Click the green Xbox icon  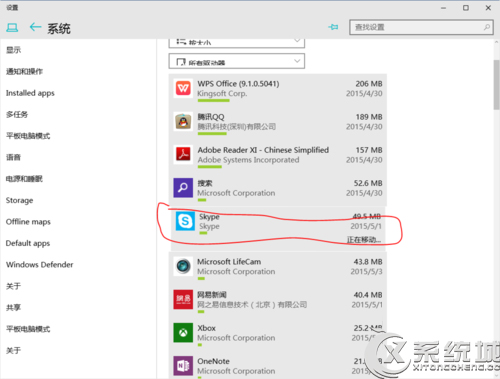183,333
